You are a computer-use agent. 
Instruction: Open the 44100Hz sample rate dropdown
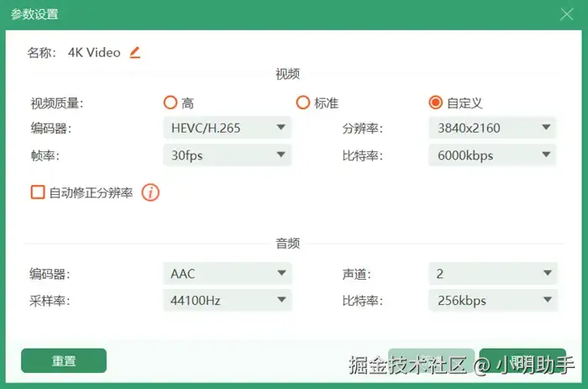[228, 300]
